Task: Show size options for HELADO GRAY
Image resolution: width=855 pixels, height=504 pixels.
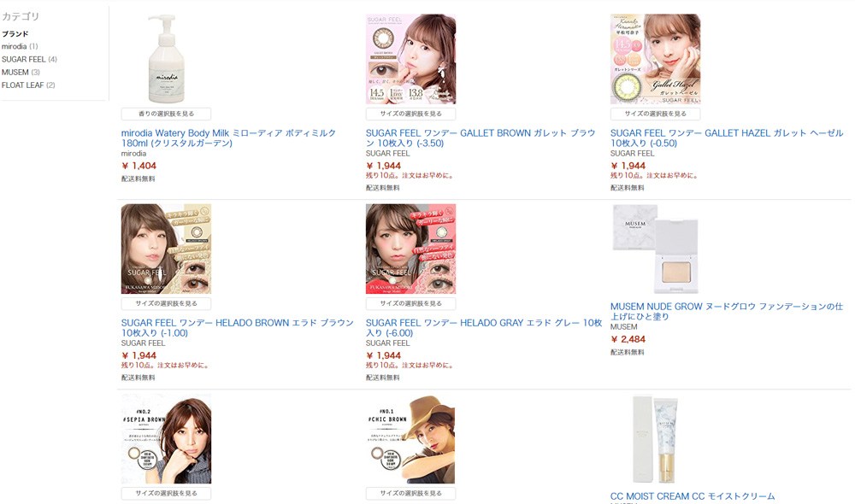Action: pos(410,303)
